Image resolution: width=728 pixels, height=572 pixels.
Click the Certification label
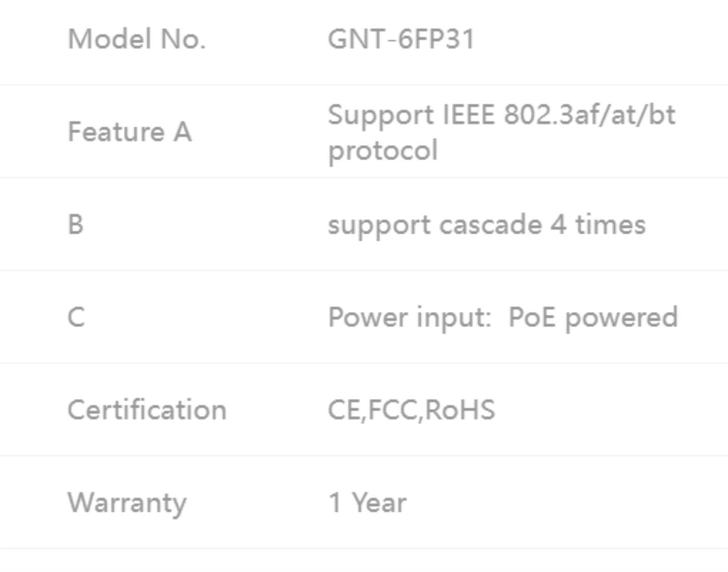(147, 410)
